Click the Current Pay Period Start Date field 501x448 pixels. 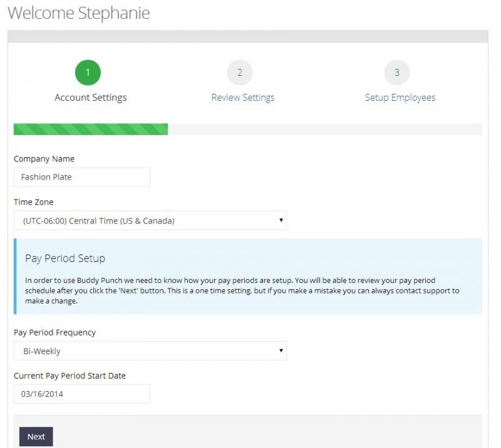82,394
